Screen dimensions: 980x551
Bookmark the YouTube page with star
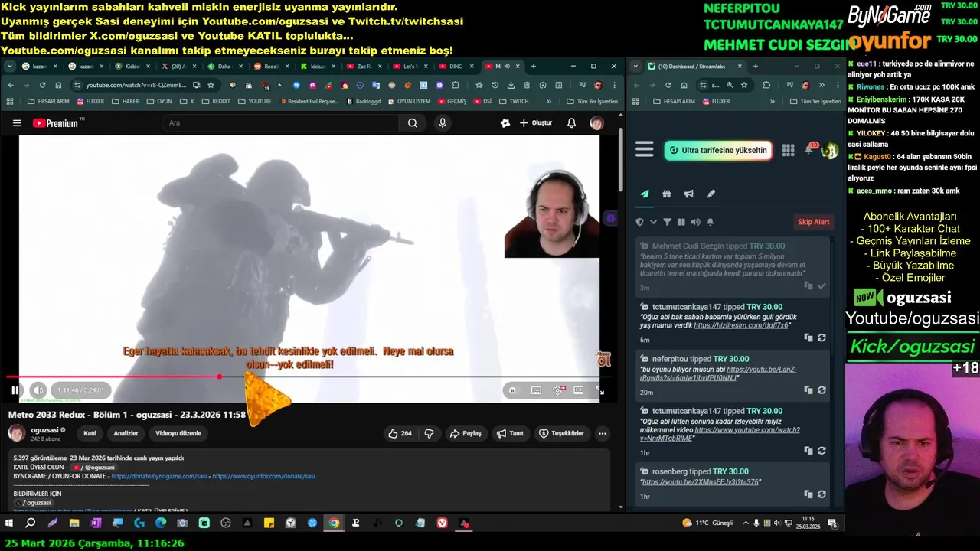(x=211, y=85)
